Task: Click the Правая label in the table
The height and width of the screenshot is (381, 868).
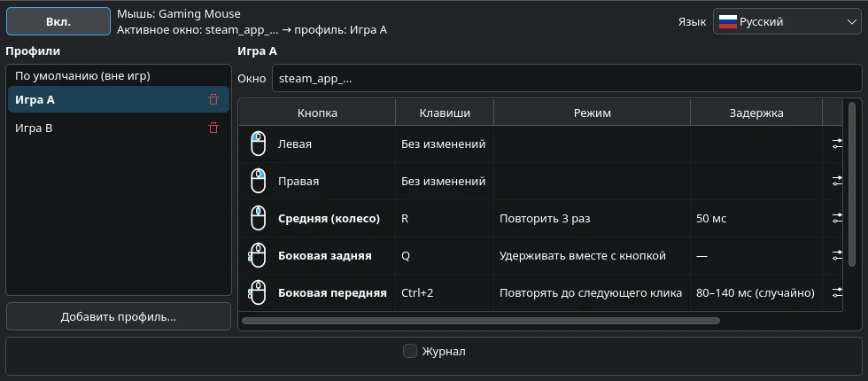Action: click(298, 181)
